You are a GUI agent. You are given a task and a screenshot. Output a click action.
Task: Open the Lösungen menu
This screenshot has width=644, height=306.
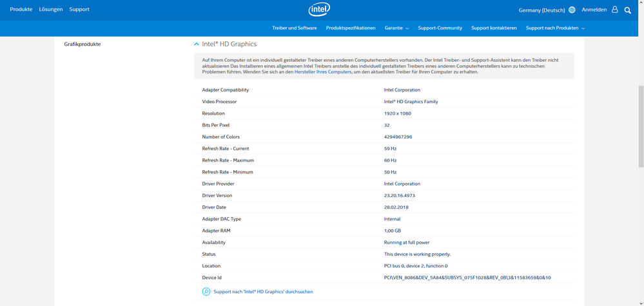click(x=51, y=9)
